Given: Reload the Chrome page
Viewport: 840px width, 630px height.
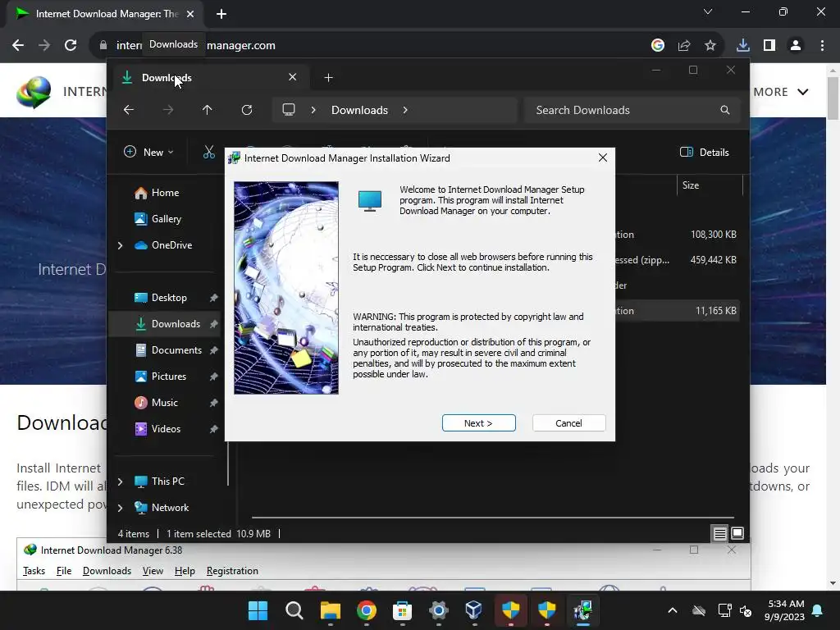Looking at the screenshot, I should pyautogui.click(x=71, y=45).
